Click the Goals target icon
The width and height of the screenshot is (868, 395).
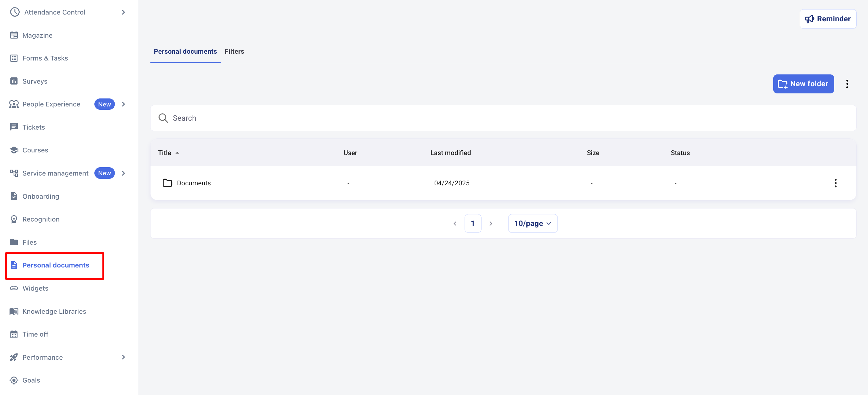[x=14, y=380]
